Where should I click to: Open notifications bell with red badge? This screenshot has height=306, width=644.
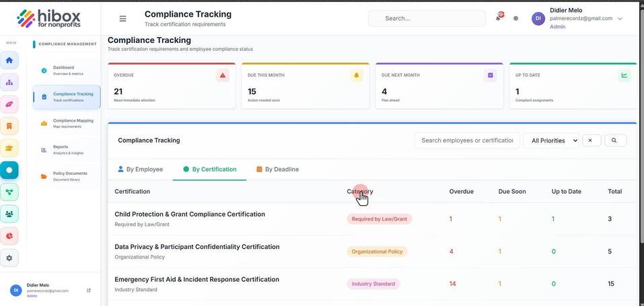pos(499,17)
